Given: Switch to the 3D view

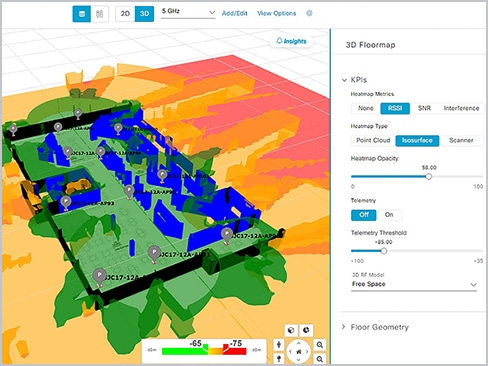Looking at the screenshot, I should [144, 14].
